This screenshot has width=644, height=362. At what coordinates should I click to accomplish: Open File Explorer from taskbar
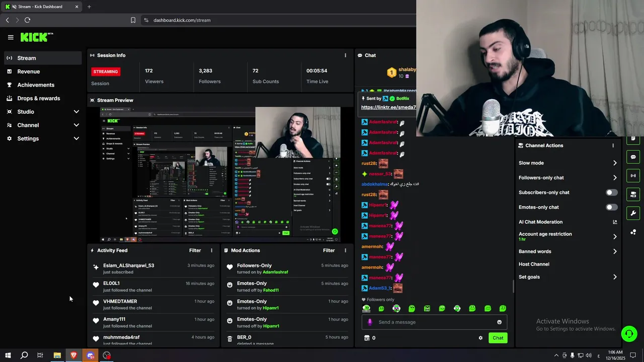pos(57,355)
